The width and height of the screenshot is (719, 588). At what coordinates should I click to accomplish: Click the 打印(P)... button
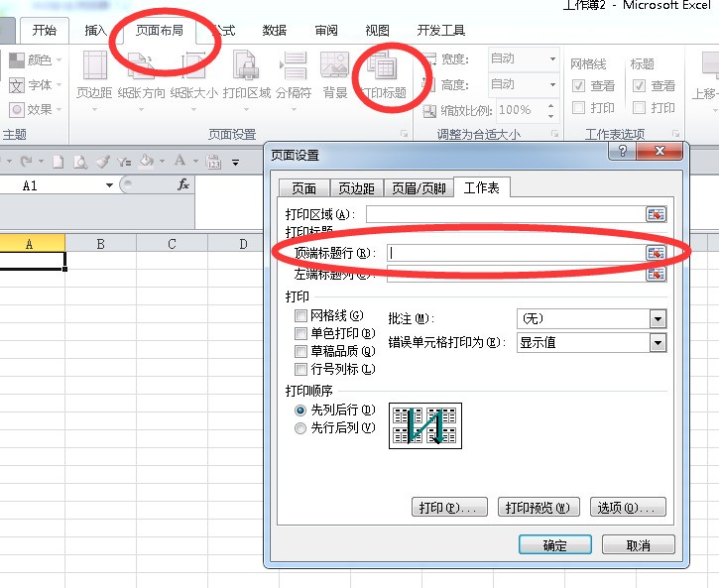pos(449,508)
